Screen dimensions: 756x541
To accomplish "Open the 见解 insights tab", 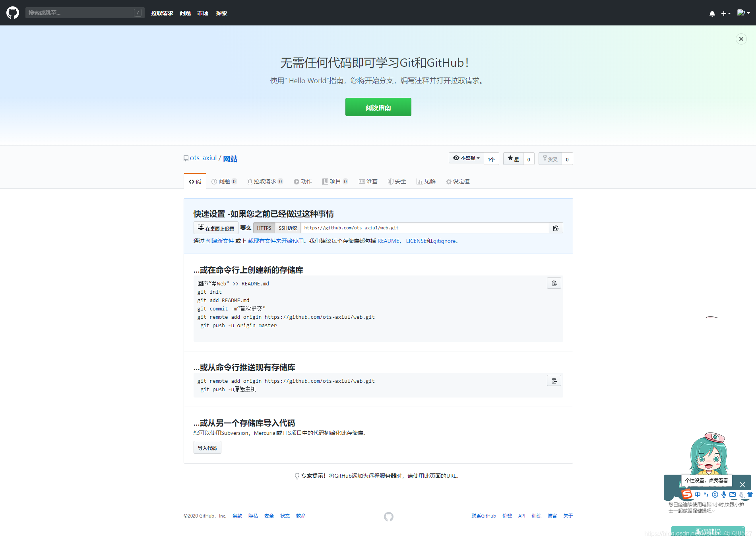I will click(x=426, y=181).
